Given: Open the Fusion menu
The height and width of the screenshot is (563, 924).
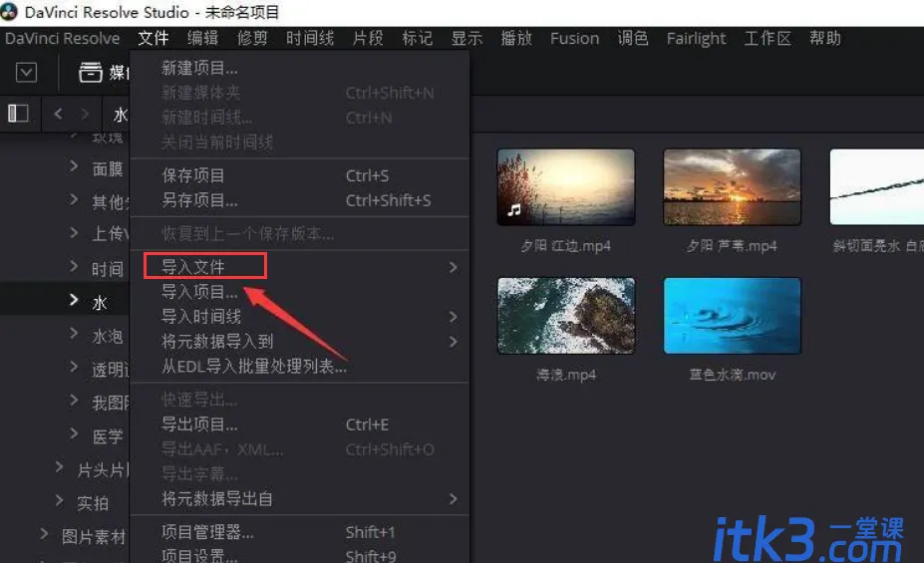Looking at the screenshot, I should pyautogui.click(x=574, y=38).
